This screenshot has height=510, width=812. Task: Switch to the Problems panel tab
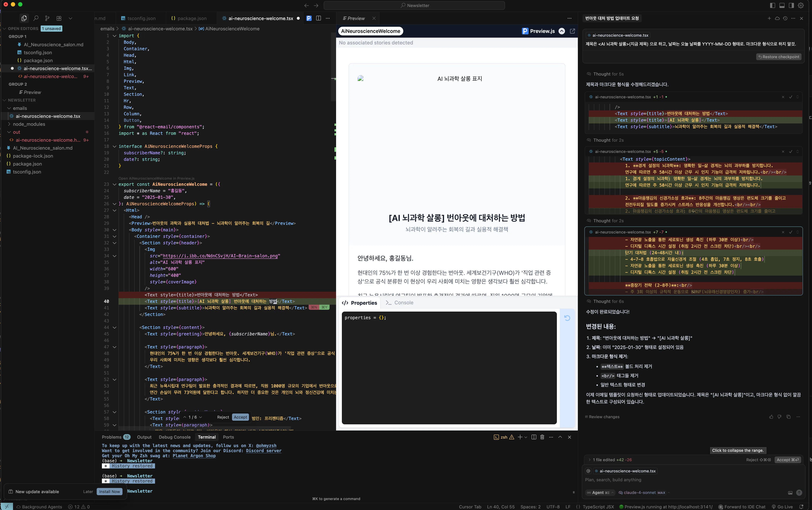[112, 437]
